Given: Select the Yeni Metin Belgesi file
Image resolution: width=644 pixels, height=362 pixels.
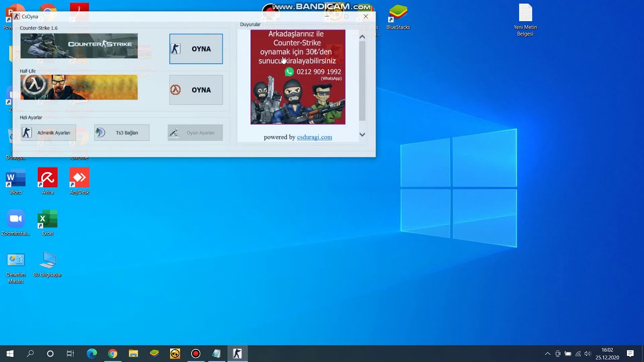Looking at the screenshot, I should 525,20.
